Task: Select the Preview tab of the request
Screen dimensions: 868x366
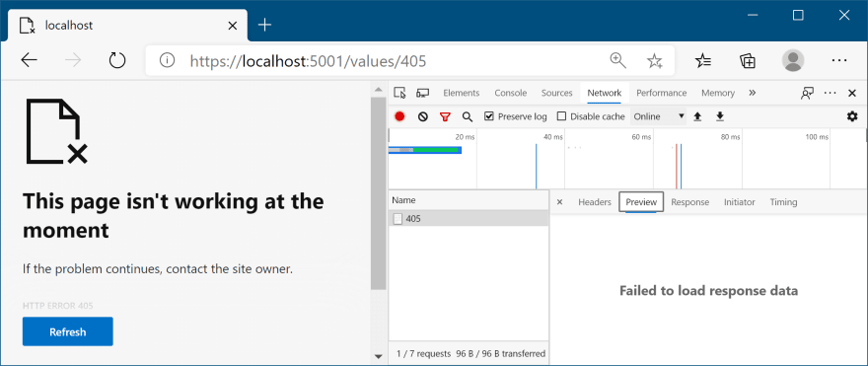Action: pos(641,202)
